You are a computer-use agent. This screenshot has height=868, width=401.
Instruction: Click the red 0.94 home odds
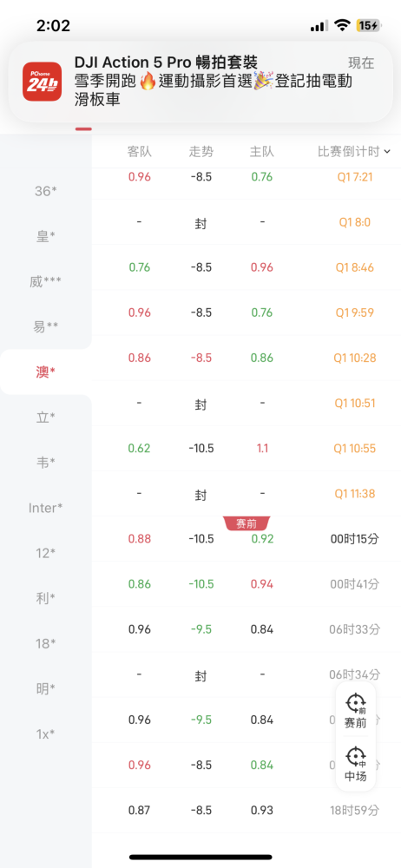(x=262, y=584)
